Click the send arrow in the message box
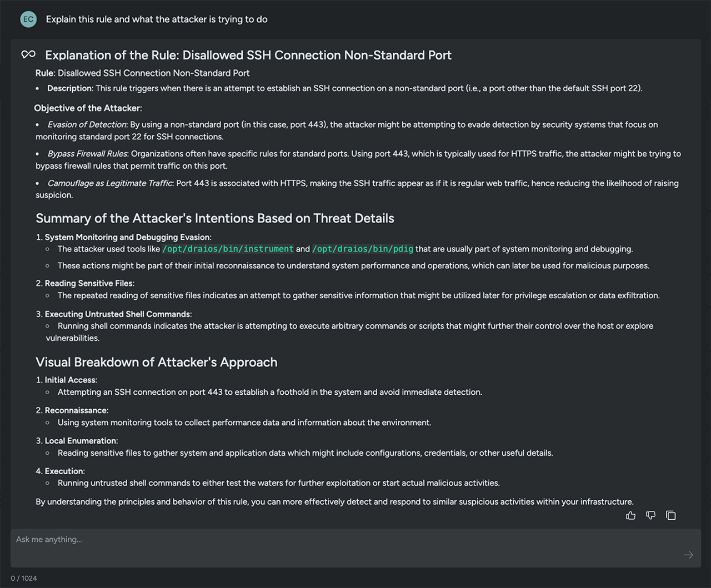 pyautogui.click(x=688, y=555)
